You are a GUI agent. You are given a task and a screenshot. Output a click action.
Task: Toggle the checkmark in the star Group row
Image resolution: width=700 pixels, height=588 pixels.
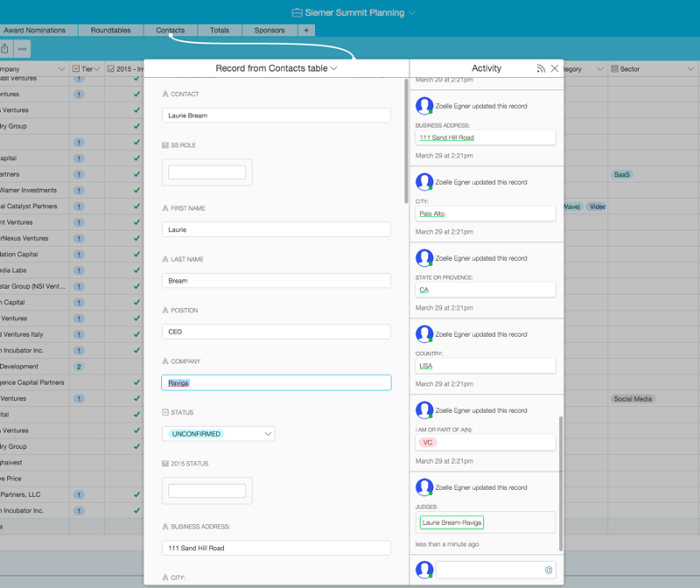(x=136, y=286)
